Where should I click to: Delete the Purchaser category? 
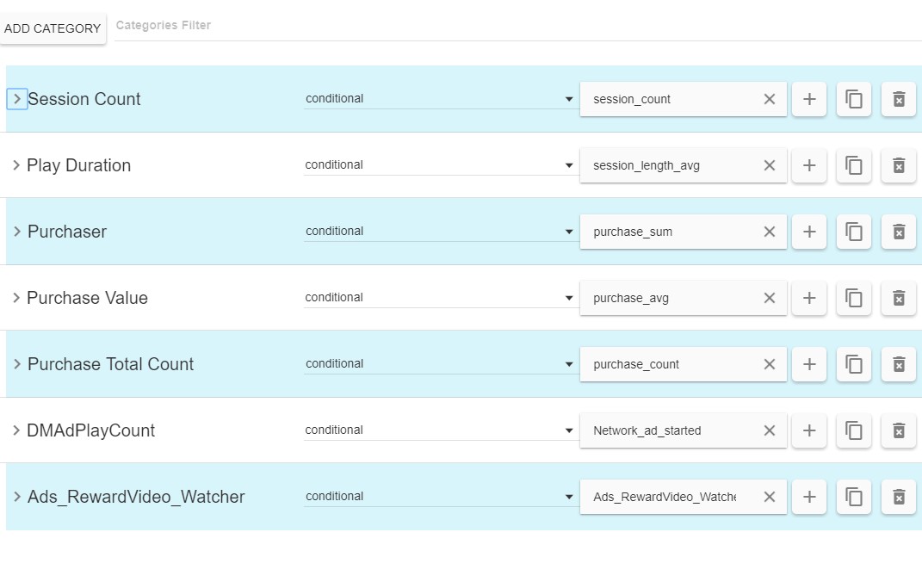(x=899, y=232)
